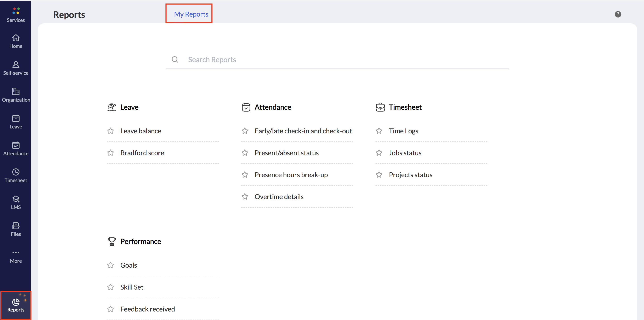The image size is (644, 320).
Task: Open the Bradford score report
Action: [142, 153]
